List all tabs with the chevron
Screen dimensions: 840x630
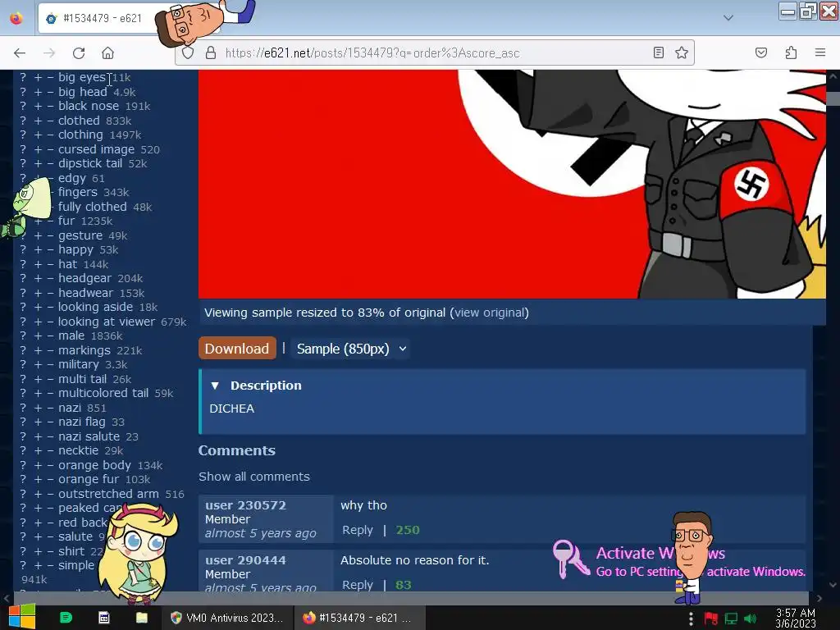point(728,18)
